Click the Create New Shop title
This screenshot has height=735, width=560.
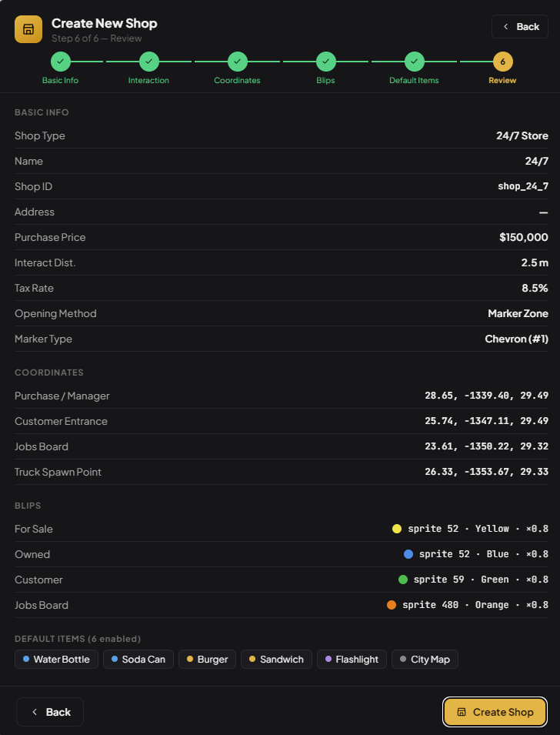[105, 23]
